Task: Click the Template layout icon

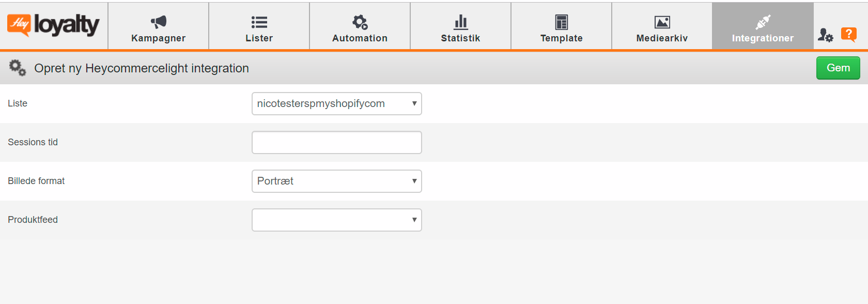Action: [562, 22]
